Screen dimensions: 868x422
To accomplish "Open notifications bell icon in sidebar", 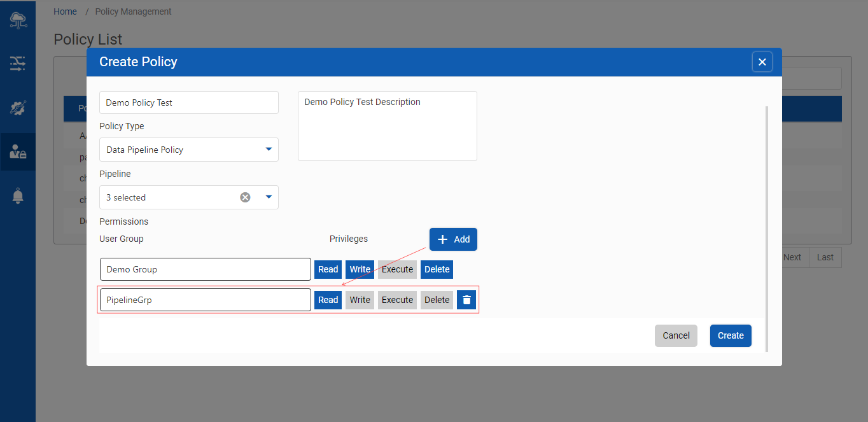I will 18,196.
